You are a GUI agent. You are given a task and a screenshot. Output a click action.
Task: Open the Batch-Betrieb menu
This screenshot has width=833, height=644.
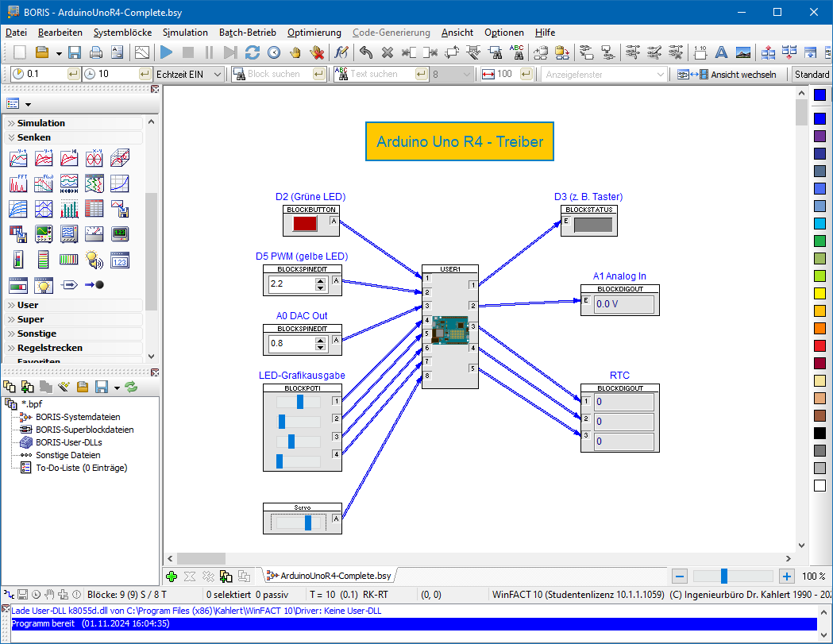click(x=248, y=33)
